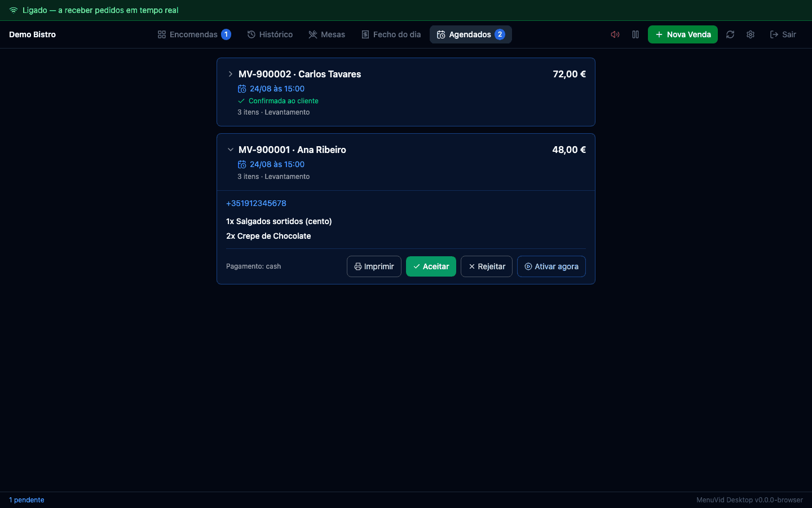Select the Agendados tab
The width and height of the screenshot is (812, 508).
coord(471,34)
